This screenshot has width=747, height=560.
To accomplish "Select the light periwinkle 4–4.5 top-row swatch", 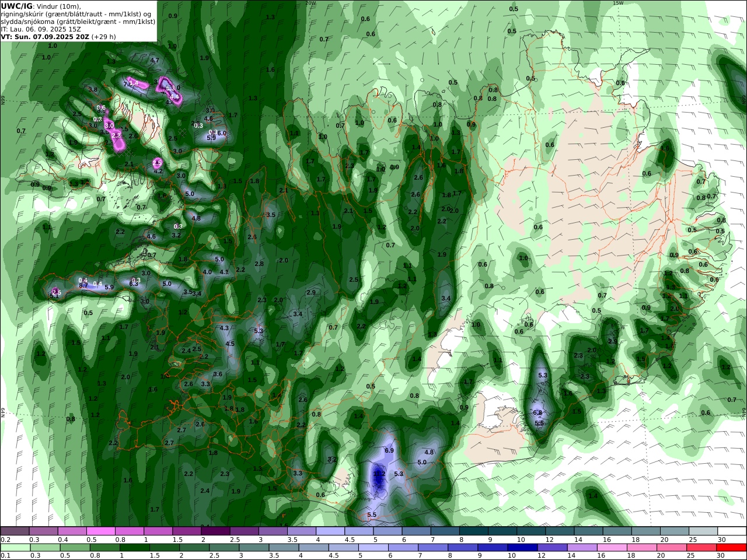I will (330, 531).
